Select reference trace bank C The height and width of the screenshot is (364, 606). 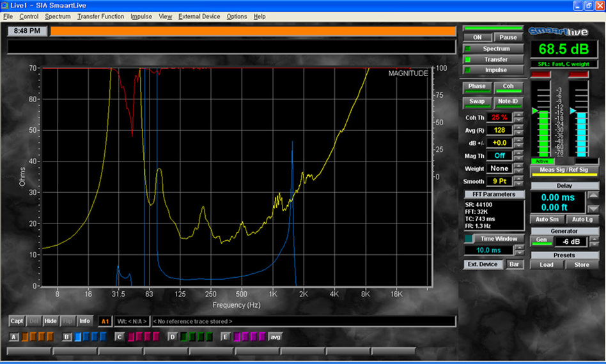pyautogui.click(x=120, y=337)
